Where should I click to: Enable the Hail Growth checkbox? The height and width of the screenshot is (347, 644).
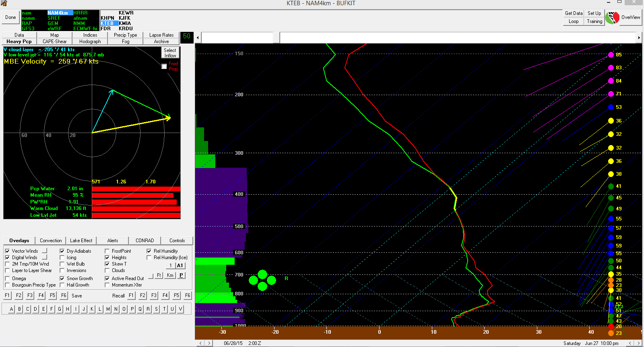[x=62, y=285]
